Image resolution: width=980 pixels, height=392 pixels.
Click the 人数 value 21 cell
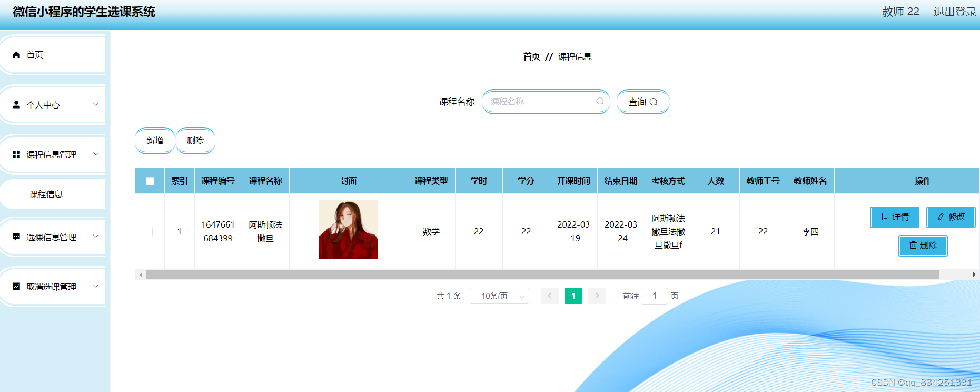tap(716, 231)
